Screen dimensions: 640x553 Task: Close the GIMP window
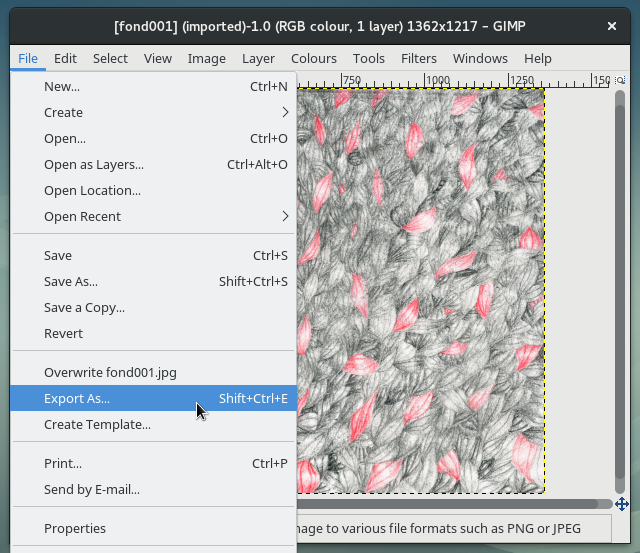[x=611, y=26]
